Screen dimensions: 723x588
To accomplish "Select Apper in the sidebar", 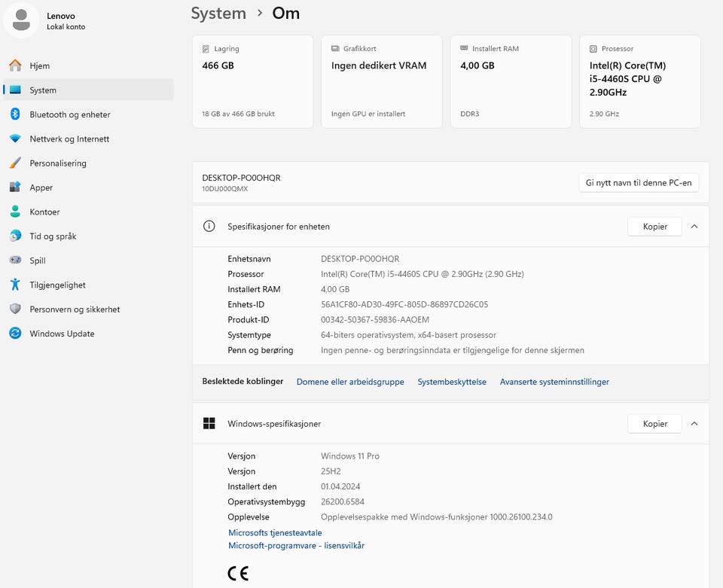I will 88,187.
